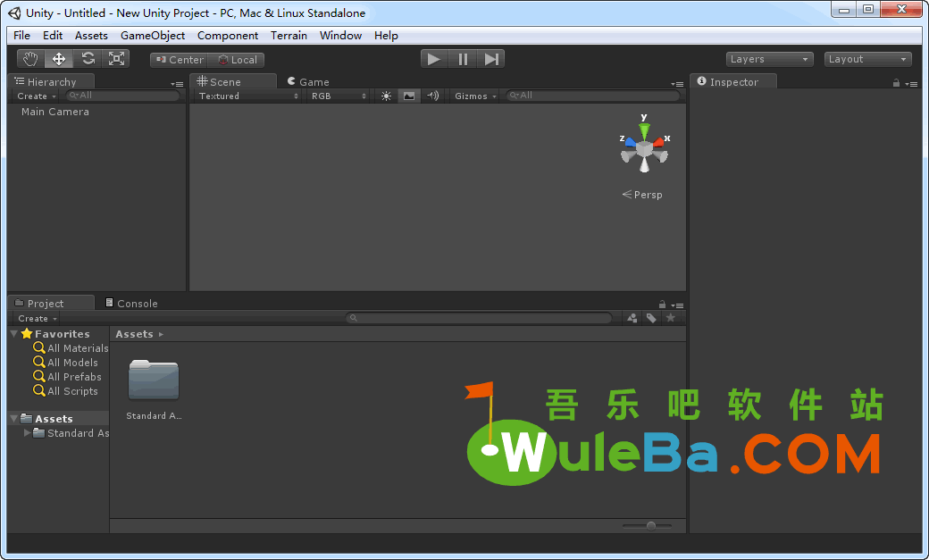Click the green Y axis gizmo cone

click(x=644, y=130)
